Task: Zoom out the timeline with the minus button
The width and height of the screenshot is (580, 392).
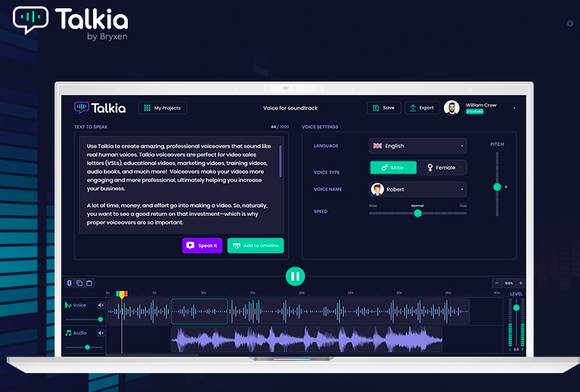Action: pos(497,283)
